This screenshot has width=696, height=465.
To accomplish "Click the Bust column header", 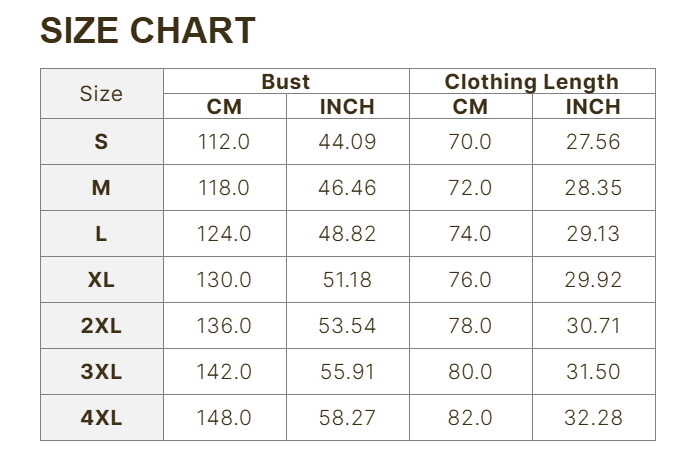I will 286,82.
